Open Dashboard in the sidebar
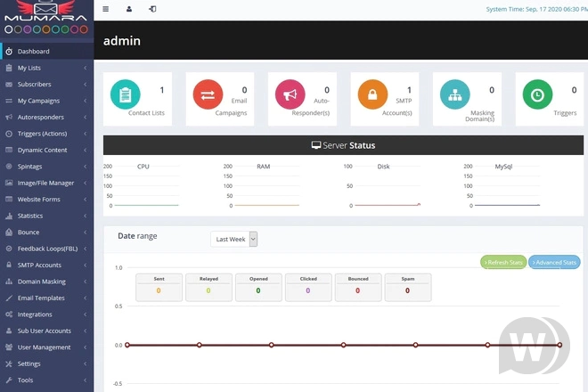 click(34, 51)
